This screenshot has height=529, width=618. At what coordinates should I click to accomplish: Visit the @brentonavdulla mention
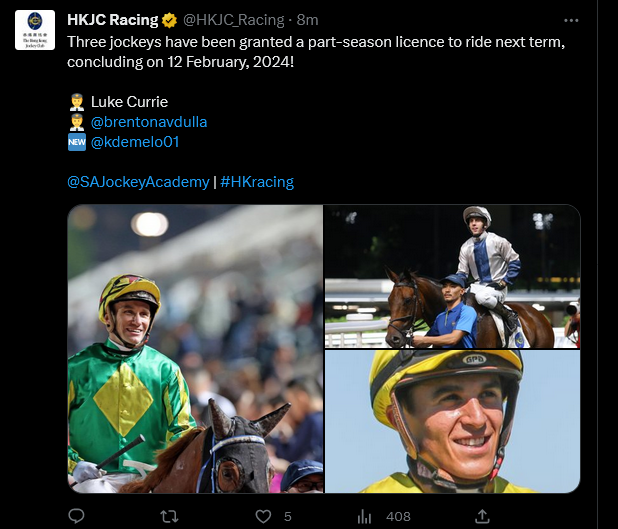pyautogui.click(x=149, y=122)
